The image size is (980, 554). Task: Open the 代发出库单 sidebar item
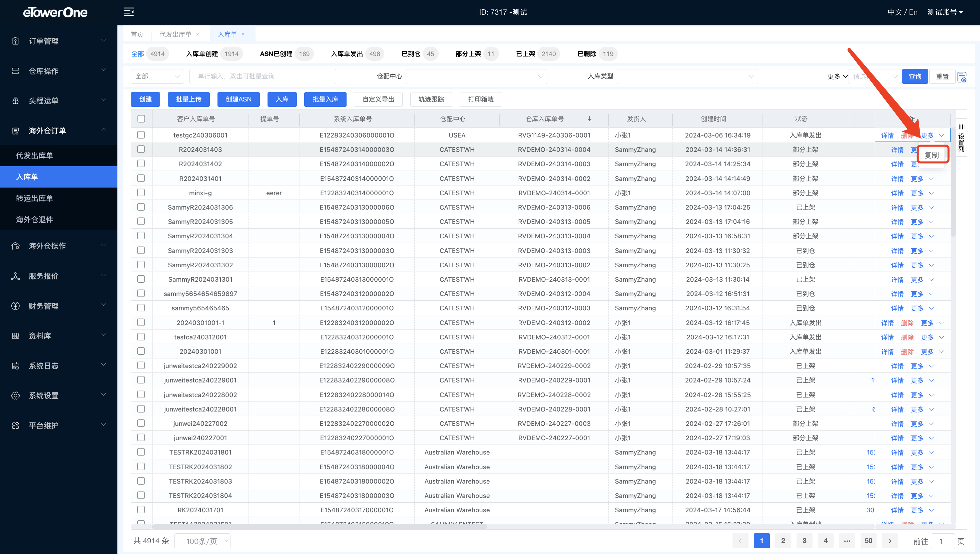click(x=59, y=156)
